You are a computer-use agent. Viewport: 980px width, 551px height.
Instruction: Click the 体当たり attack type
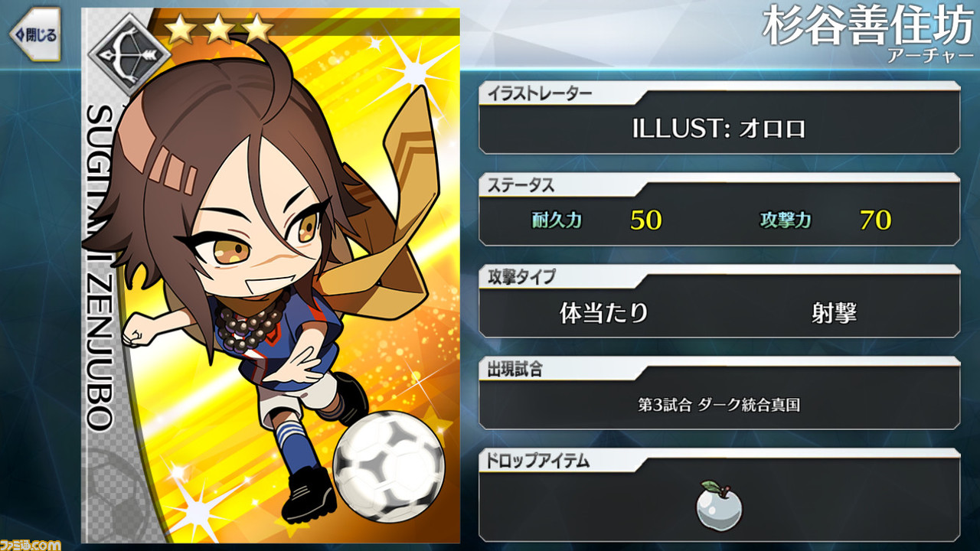click(x=604, y=312)
